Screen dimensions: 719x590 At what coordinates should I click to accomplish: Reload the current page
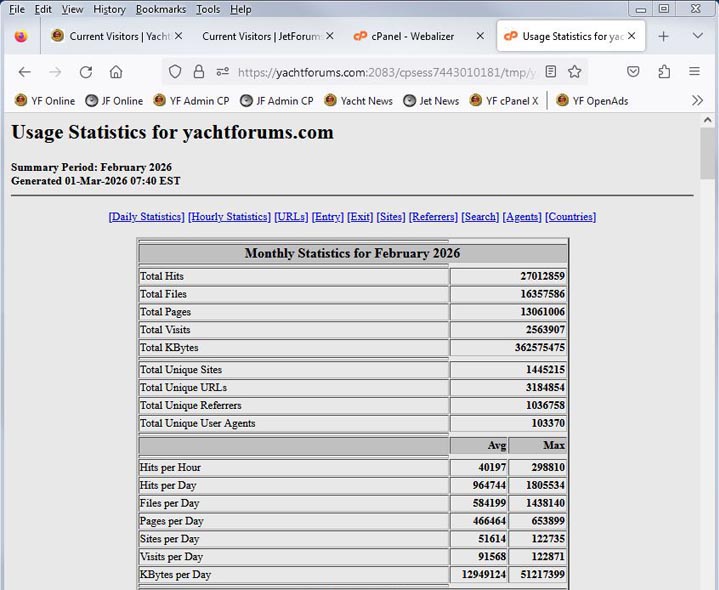(86, 72)
